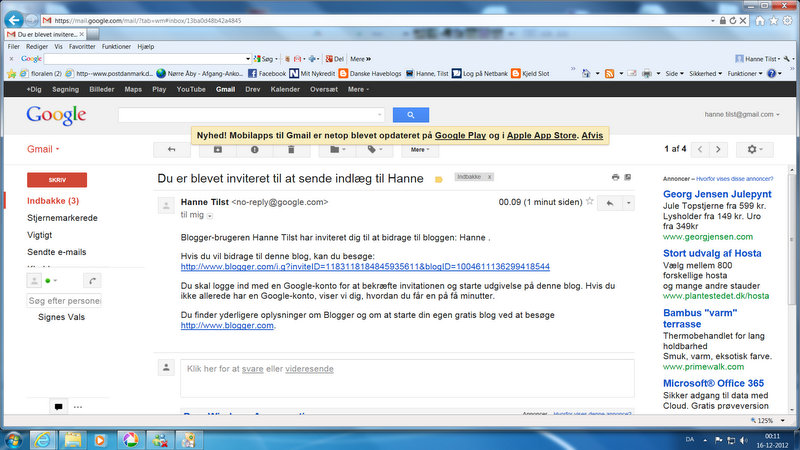
Task: Open the move-to folder button
Action: coord(337,149)
